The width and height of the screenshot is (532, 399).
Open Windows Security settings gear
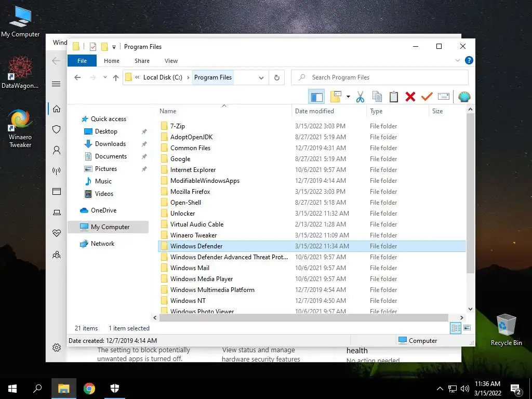tap(56, 348)
